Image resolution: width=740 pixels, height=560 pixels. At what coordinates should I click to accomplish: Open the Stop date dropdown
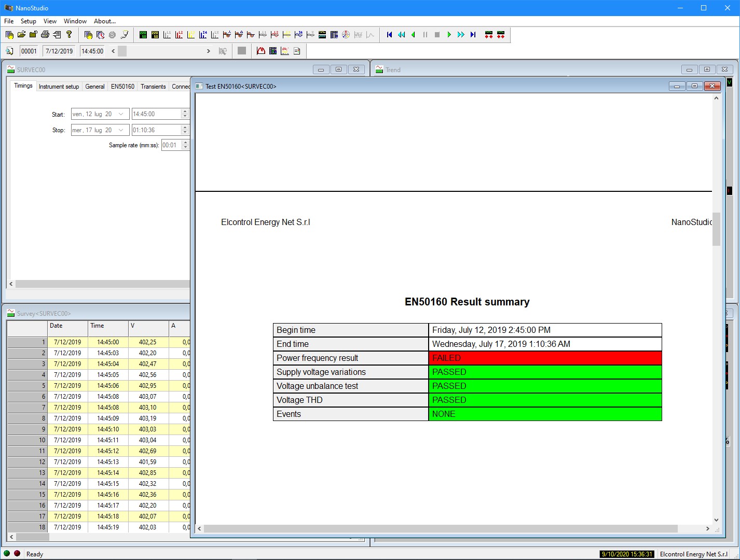(x=121, y=130)
